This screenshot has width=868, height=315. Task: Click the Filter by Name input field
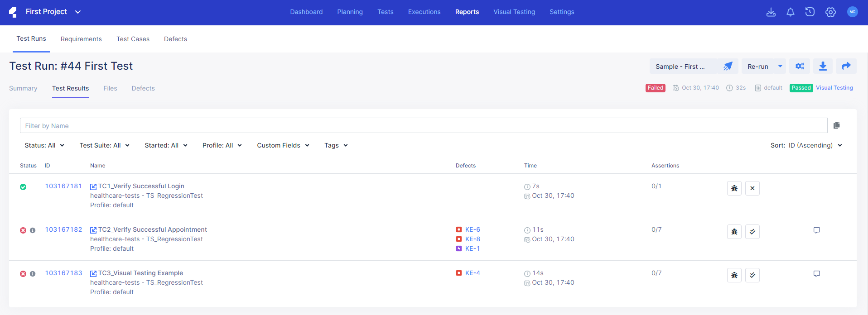(423, 126)
